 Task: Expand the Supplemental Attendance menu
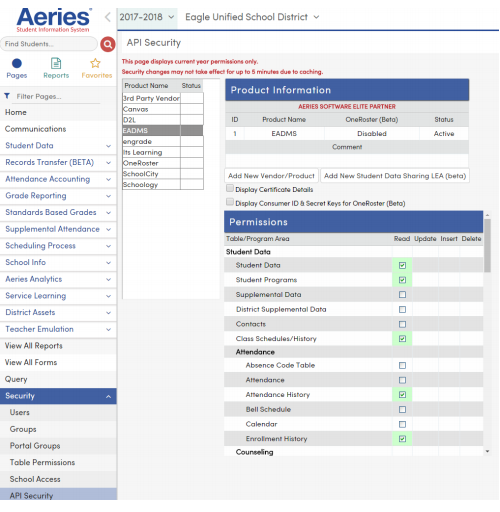(x=58, y=229)
